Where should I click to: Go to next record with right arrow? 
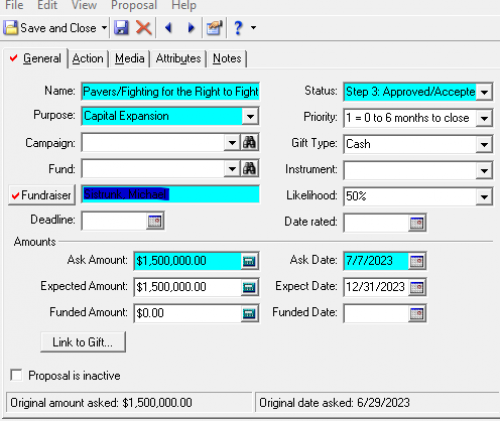click(191, 28)
